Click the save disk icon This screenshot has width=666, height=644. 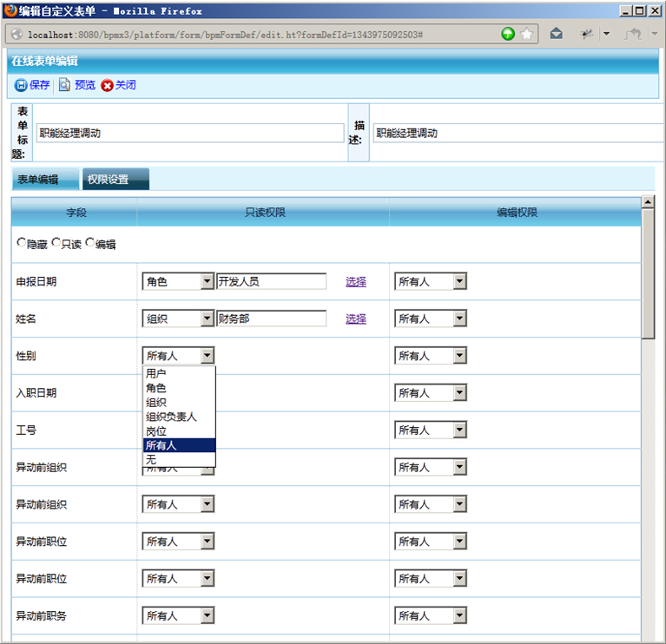coord(20,85)
